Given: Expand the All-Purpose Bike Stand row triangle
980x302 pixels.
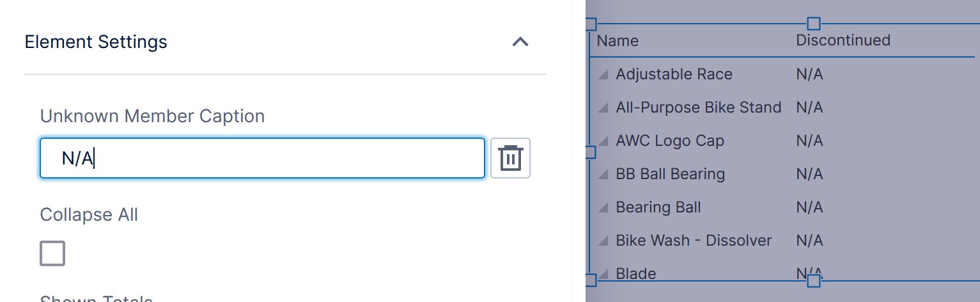Looking at the screenshot, I should tap(602, 108).
